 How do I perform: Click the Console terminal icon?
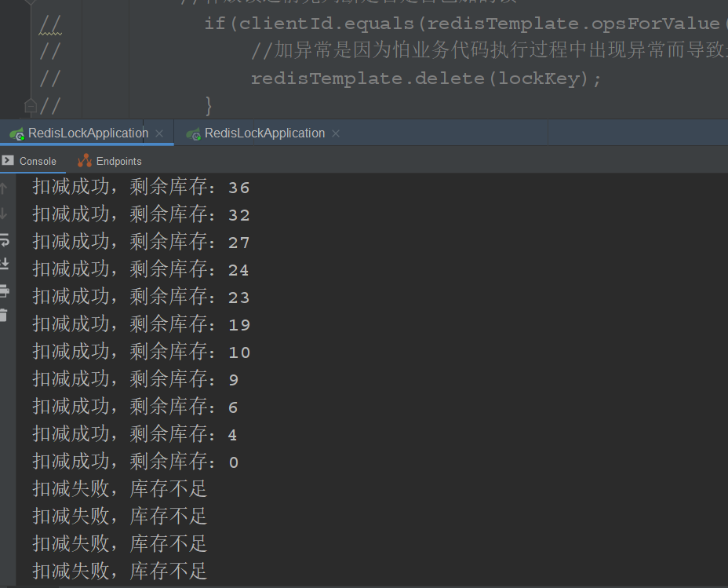click(x=7, y=161)
